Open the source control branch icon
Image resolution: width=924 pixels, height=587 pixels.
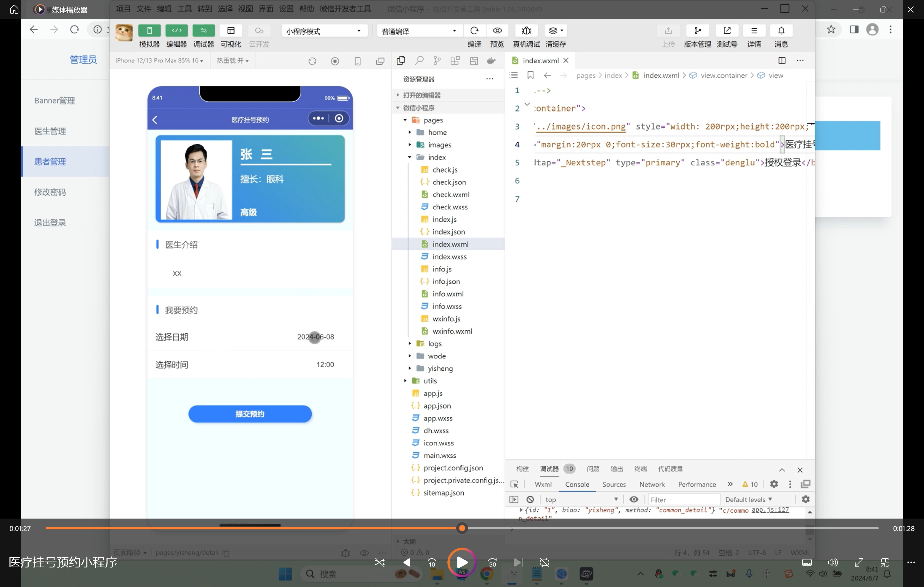(x=437, y=61)
